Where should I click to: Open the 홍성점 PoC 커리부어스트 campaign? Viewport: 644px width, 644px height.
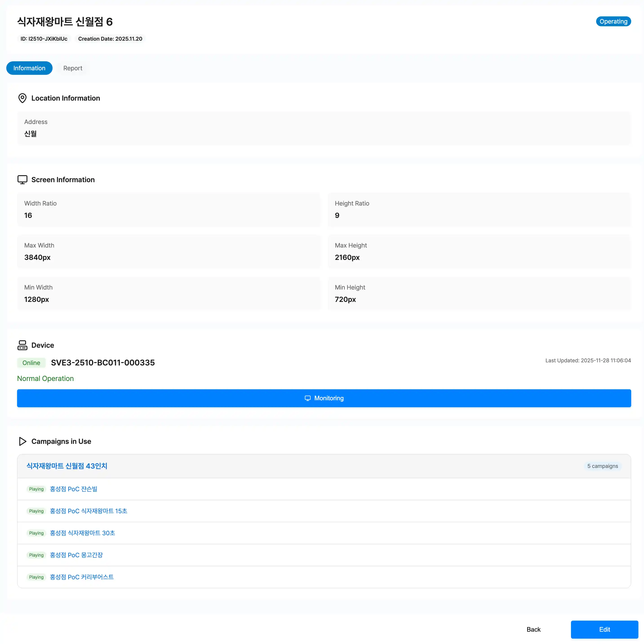click(x=82, y=577)
